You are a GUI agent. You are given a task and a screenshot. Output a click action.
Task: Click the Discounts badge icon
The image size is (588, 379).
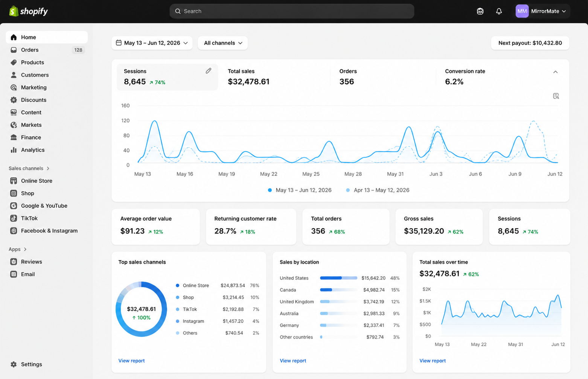tap(14, 100)
